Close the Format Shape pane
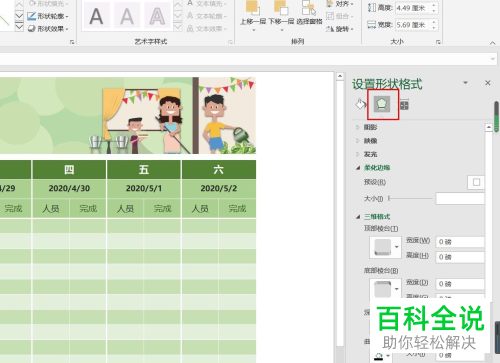The height and width of the screenshot is (363, 500). pyautogui.click(x=488, y=83)
